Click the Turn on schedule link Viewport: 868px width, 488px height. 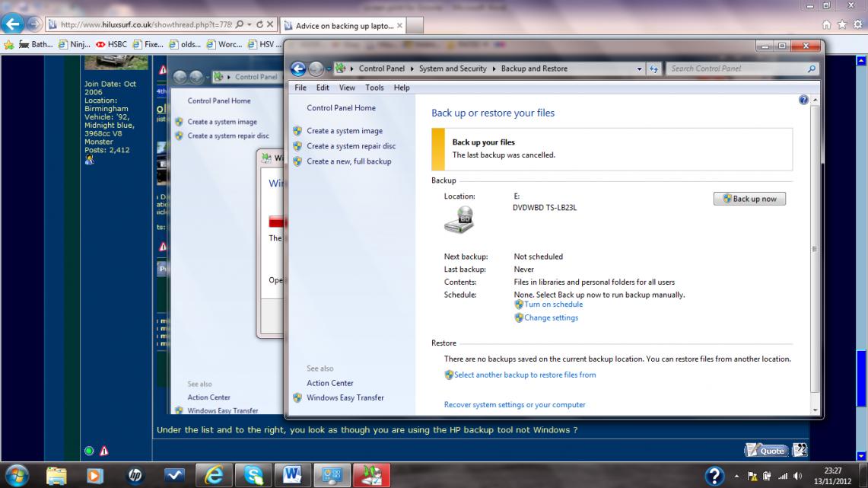[x=553, y=305]
